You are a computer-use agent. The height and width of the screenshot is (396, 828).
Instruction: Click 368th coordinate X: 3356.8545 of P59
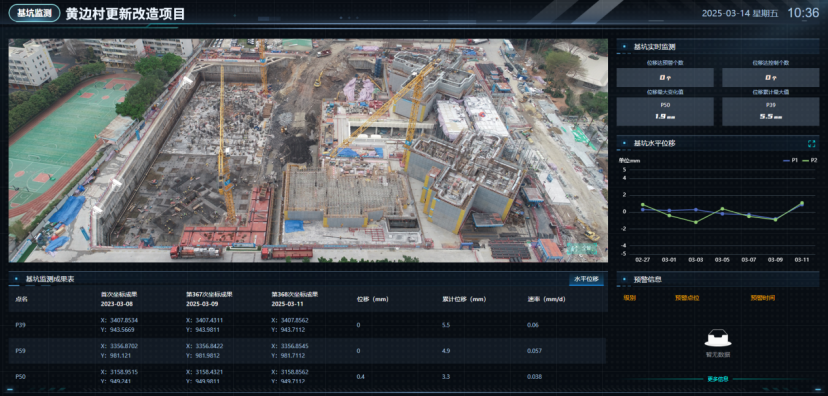click(x=290, y=346)
